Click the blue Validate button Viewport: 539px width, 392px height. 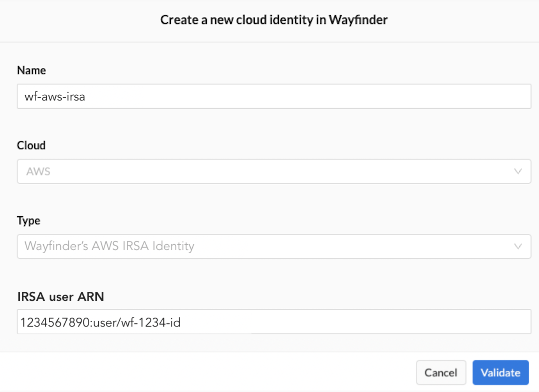coord(501,373)
